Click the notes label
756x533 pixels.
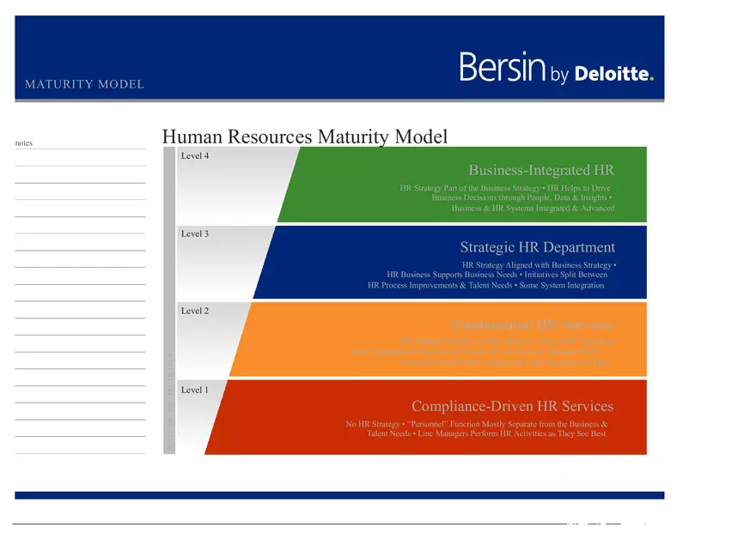click(24, 143)
